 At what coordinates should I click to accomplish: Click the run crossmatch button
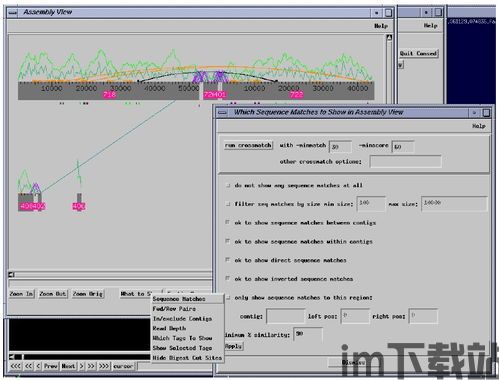pyautogui.click(x=248, y=145)
